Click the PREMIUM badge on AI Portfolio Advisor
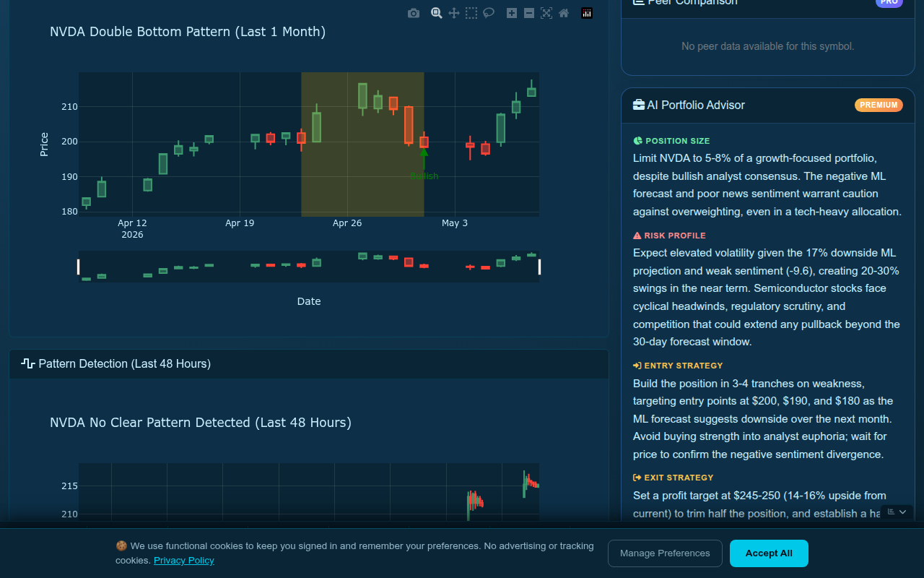 [879, 105]
